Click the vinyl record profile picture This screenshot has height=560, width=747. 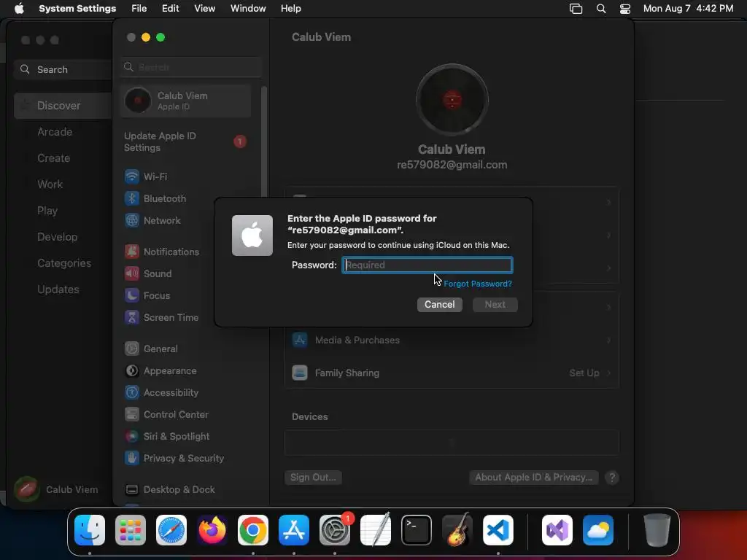452,100
